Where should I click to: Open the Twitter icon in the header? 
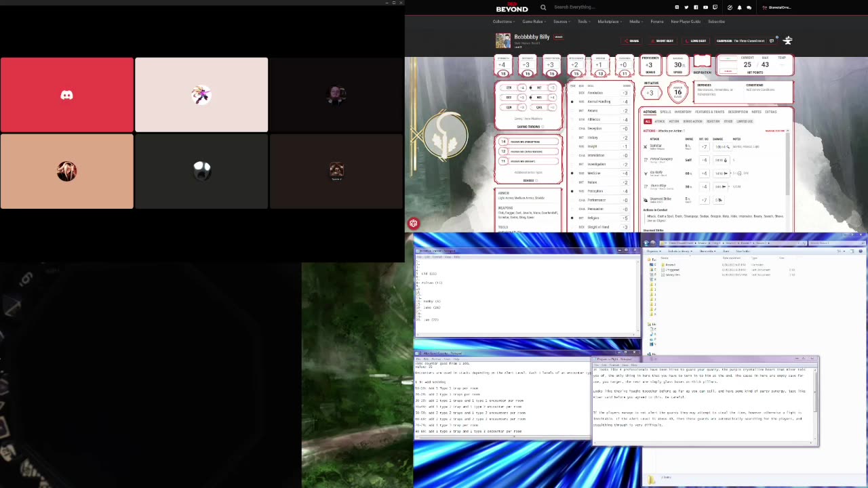tap(686, 7)
